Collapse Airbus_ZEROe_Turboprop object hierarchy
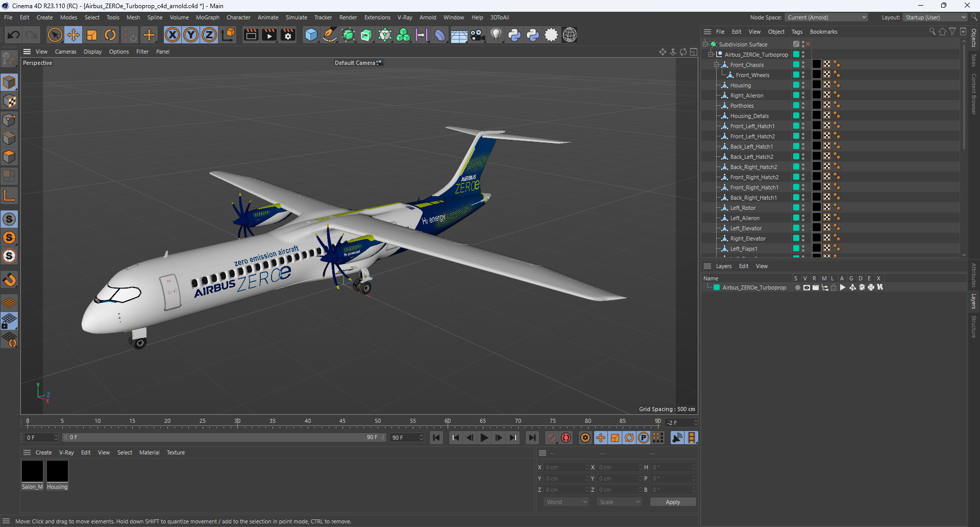This screenshot has height=527, width=980. 710,55
